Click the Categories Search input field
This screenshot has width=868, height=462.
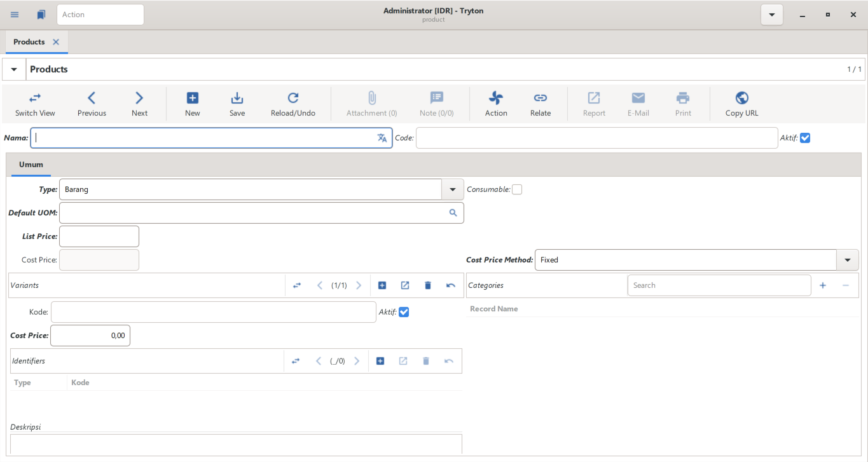[x=719, y=285]
